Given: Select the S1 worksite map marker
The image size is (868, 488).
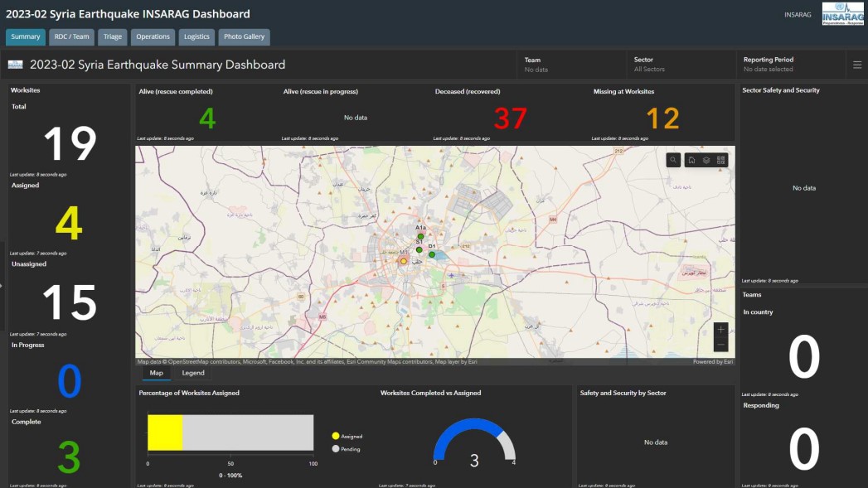Looking at the screenshot, I should coord(419,250).
